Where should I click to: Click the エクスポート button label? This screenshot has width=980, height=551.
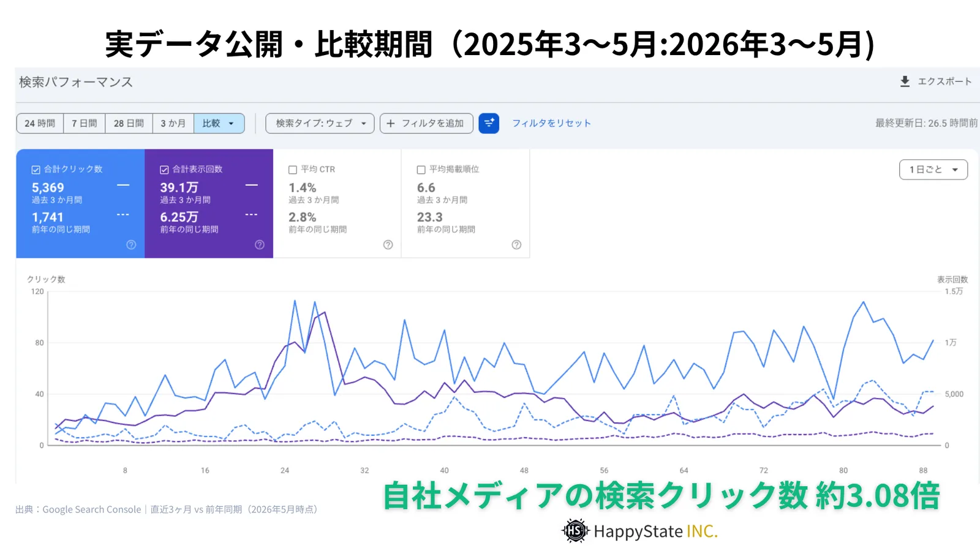[x=944, y=81]
